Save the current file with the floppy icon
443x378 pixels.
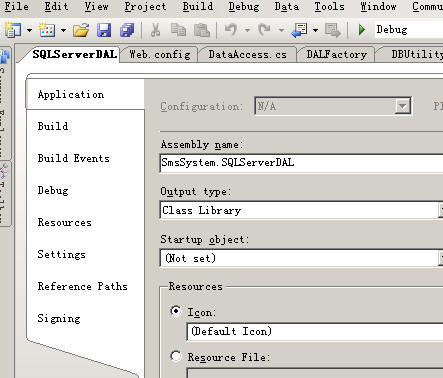(x=104, y=30)
